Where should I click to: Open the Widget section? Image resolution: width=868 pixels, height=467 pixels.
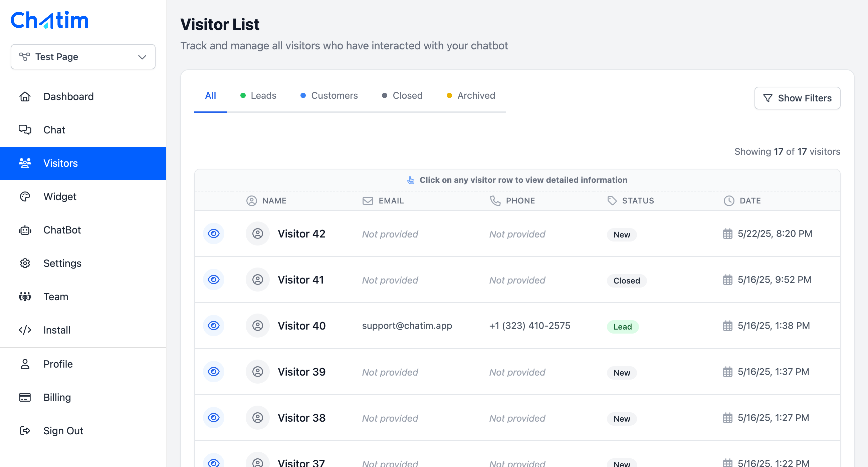(60, 196)
